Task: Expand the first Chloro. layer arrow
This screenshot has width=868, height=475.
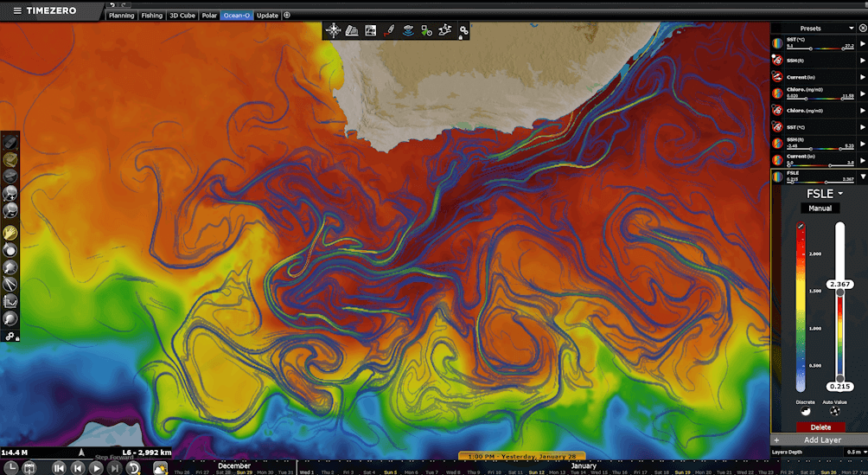Action: pos(863,93)
